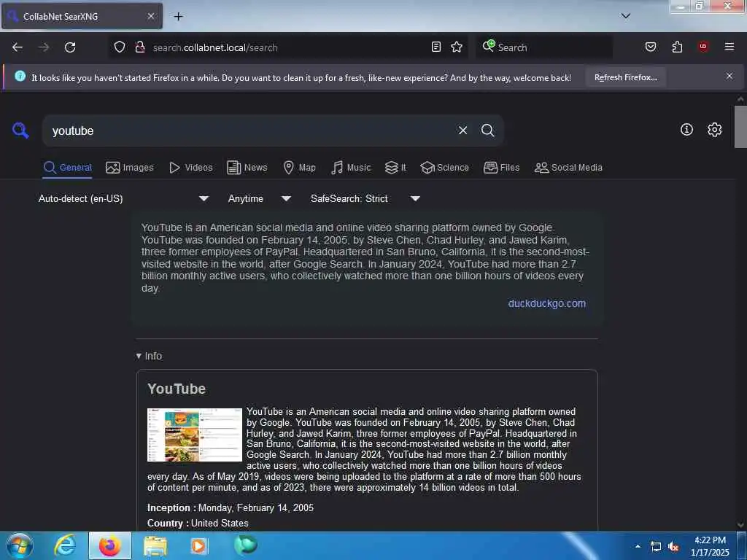This screenshot has height=560, width=747.
Task: Open the Auto-detect language dropdown
Action: coord(123,198)
